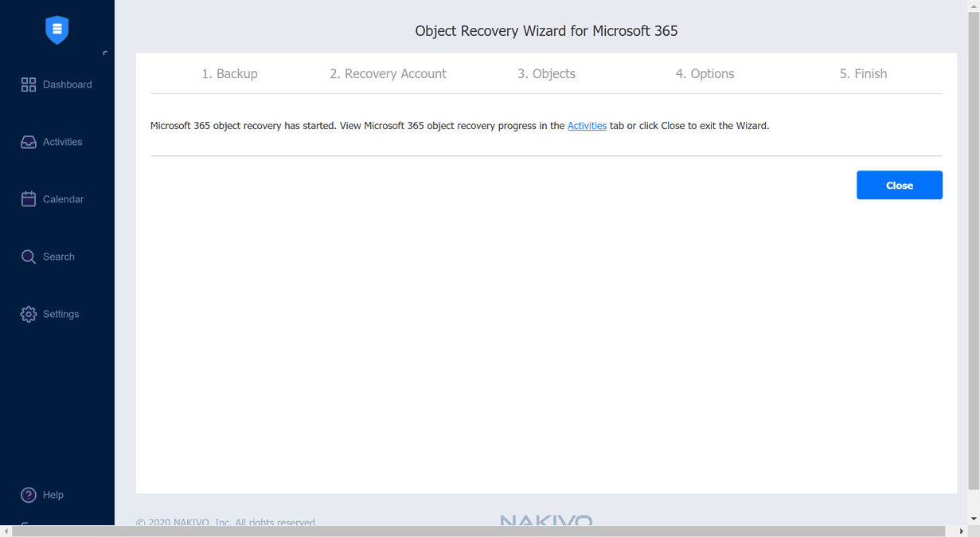Click the up arrow of the vertical scrollbar

974,6
